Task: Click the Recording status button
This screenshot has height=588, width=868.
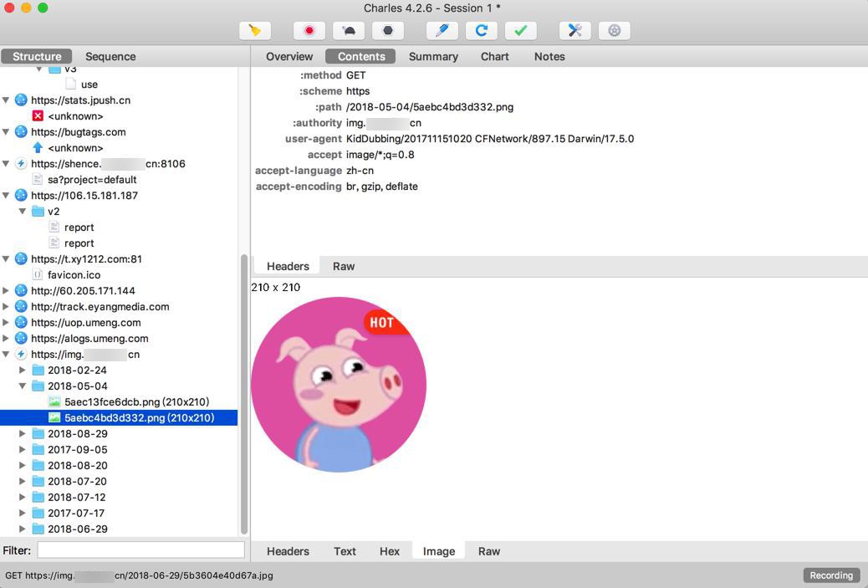Action: click(831, 575)
